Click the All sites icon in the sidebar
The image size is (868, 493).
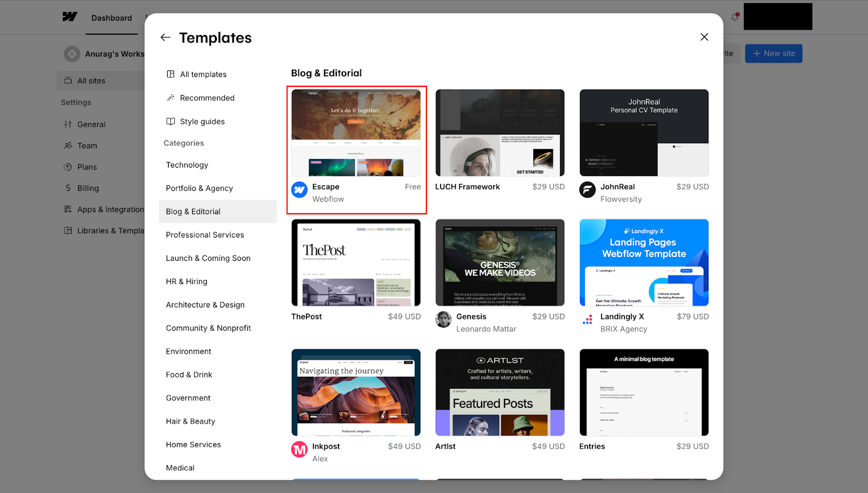(x=68, y=81)
